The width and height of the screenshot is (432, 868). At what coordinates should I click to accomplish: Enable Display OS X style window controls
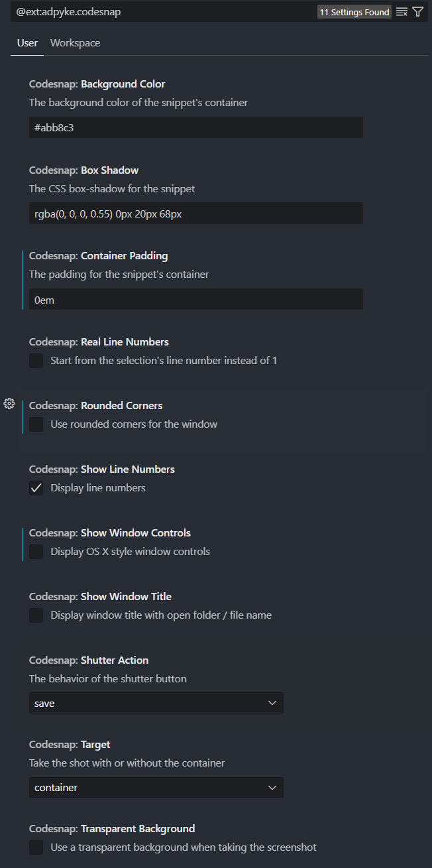pos(36,552)
